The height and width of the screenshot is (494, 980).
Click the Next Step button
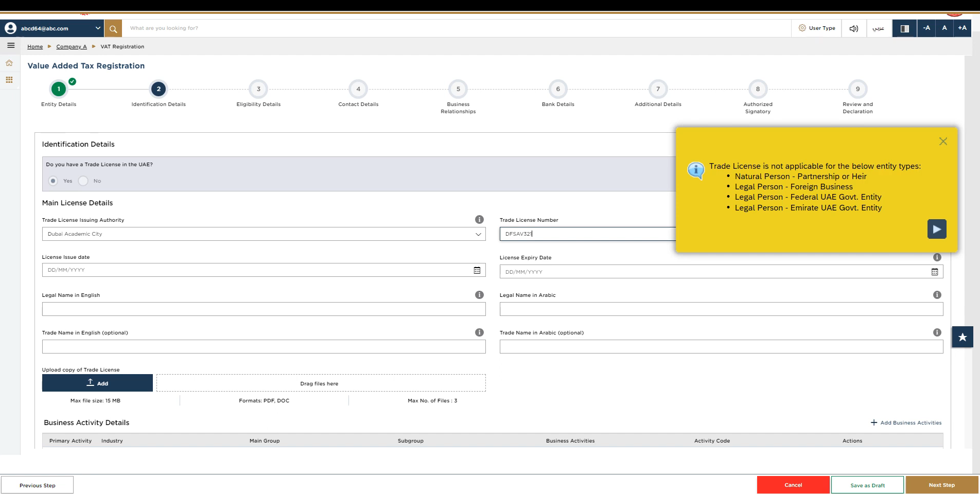pyautogui.click(x=942, y=485)
